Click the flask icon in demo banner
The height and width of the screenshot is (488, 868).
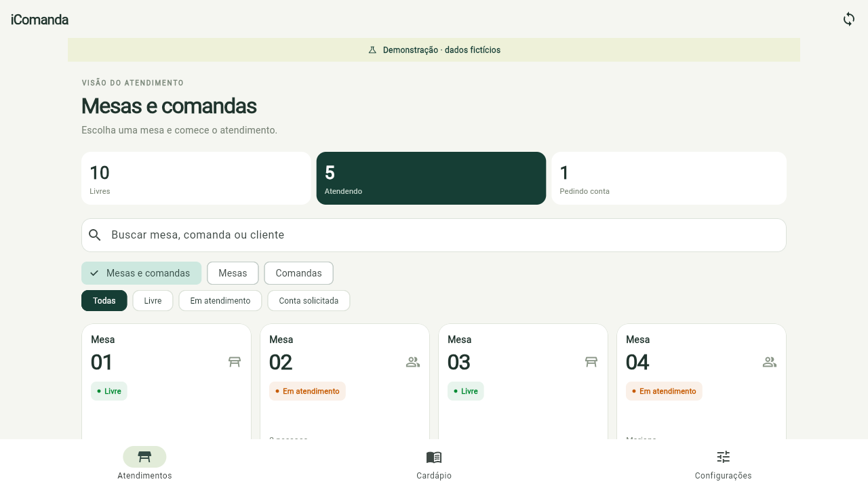pyautogui.click(x=372, y=50)
